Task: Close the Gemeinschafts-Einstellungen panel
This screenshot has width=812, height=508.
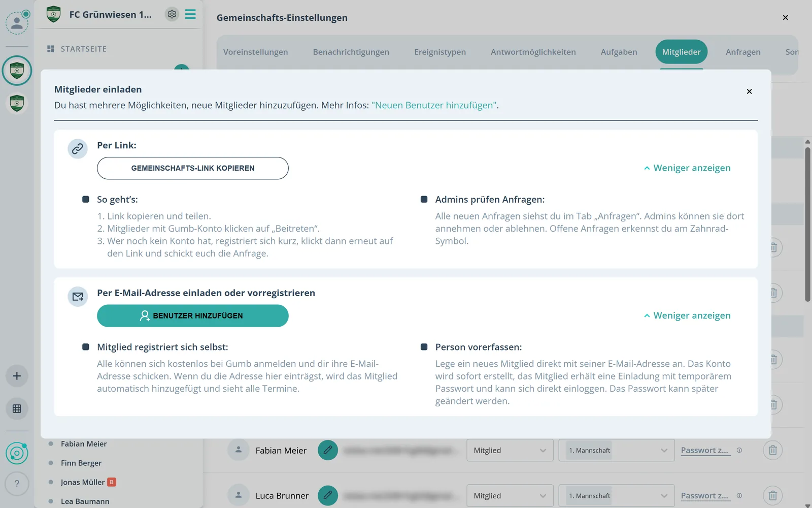Action: (785, 17)
